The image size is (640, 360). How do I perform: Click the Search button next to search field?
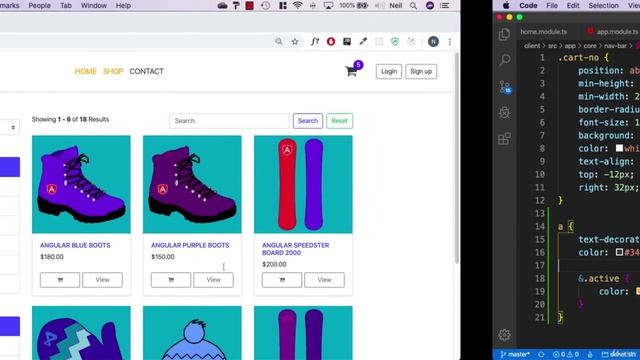pyautogui.click(x=308, y=121)
